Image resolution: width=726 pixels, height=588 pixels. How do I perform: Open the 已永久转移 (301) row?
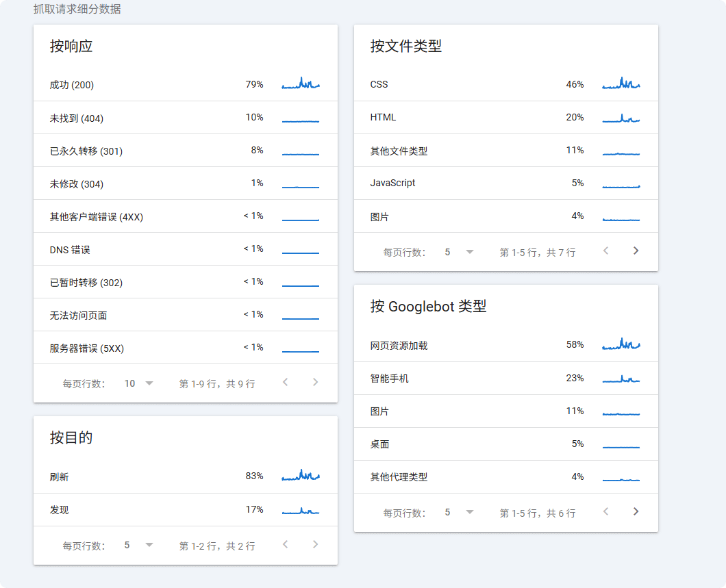(185, 151)
